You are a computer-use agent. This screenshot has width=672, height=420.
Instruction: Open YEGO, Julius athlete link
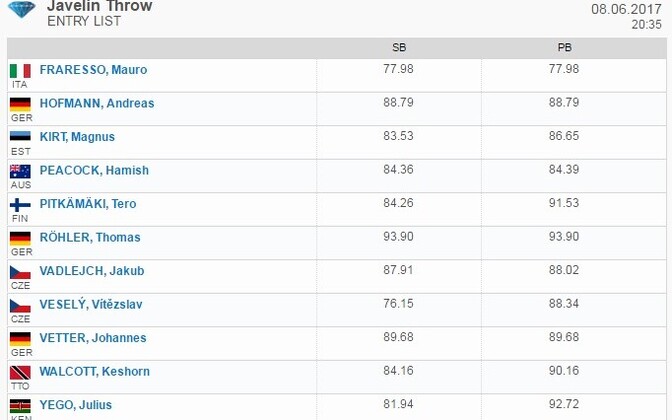point(76,405)
